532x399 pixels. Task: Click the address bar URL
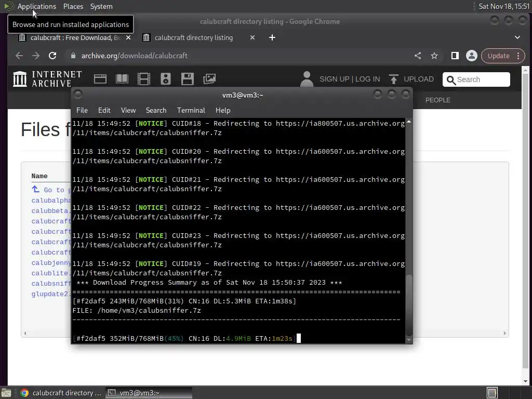(x=135, y=56)
